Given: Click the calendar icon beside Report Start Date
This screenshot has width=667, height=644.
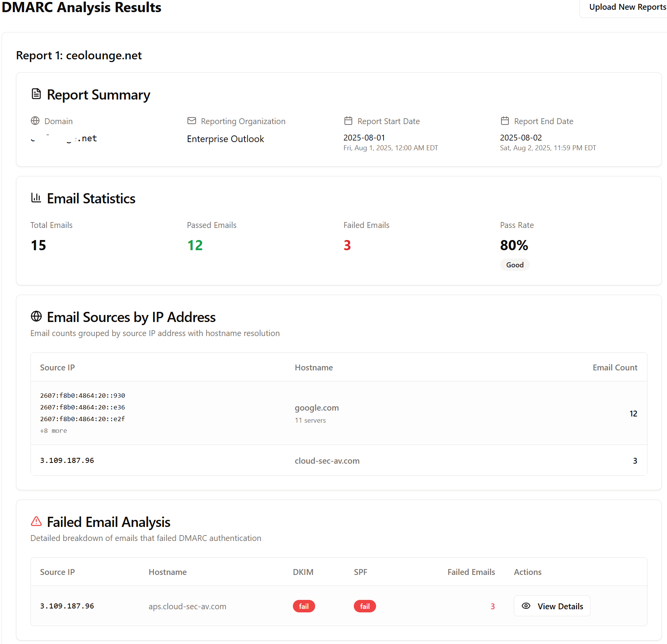Looking at the screenshot, I should (348, 121).
